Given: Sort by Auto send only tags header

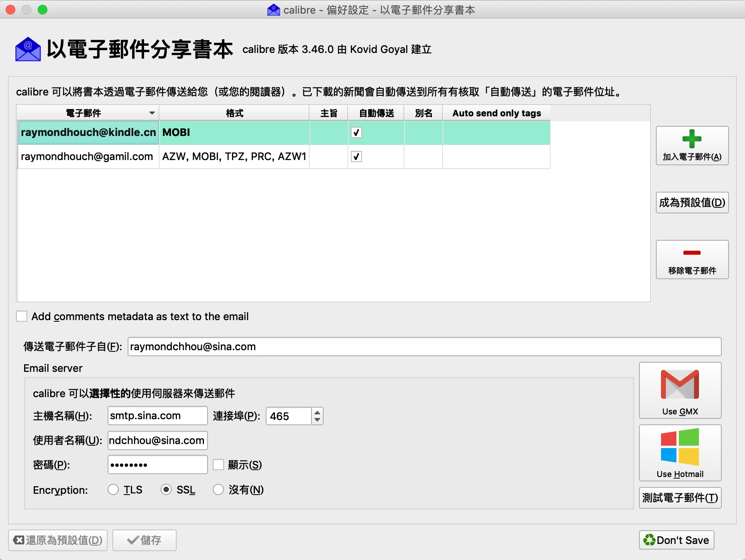Looking at the screenshot, I should click(x=497, y=113).
